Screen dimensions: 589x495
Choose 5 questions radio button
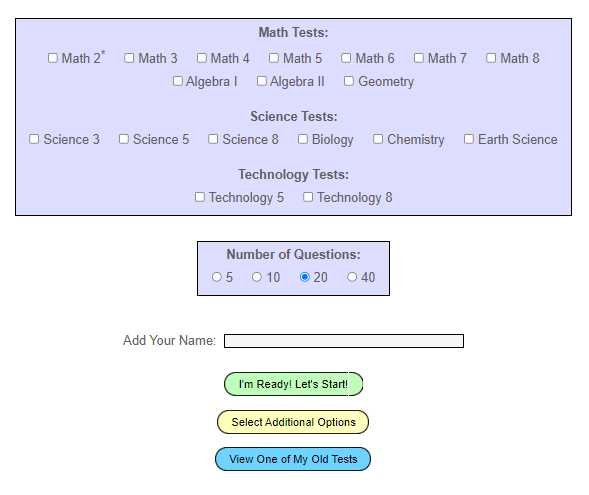217,277
